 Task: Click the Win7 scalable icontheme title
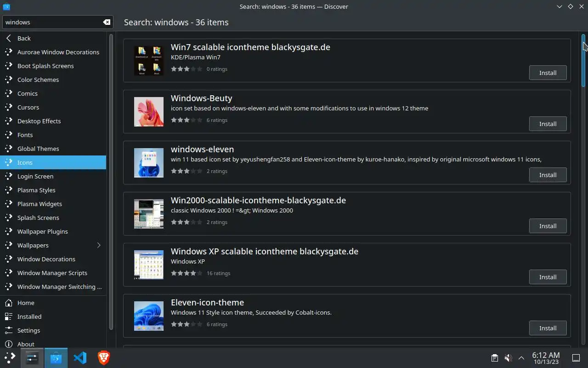pos(250,47)
